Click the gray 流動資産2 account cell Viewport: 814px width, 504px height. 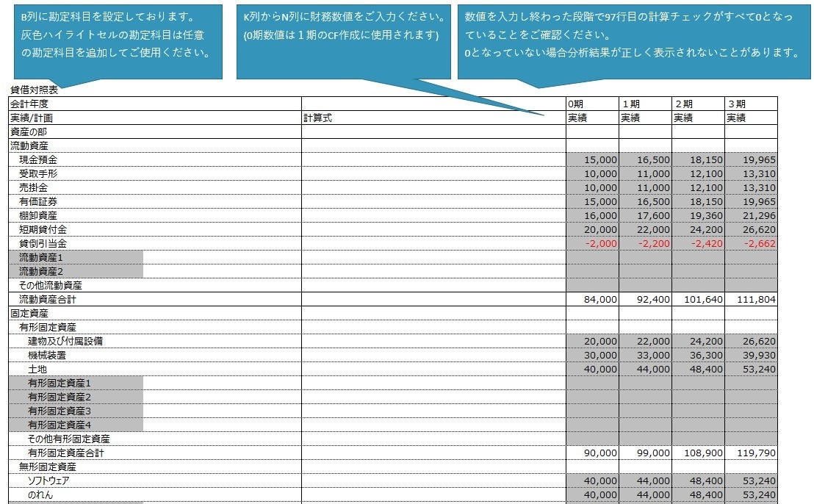pos(76,271)
